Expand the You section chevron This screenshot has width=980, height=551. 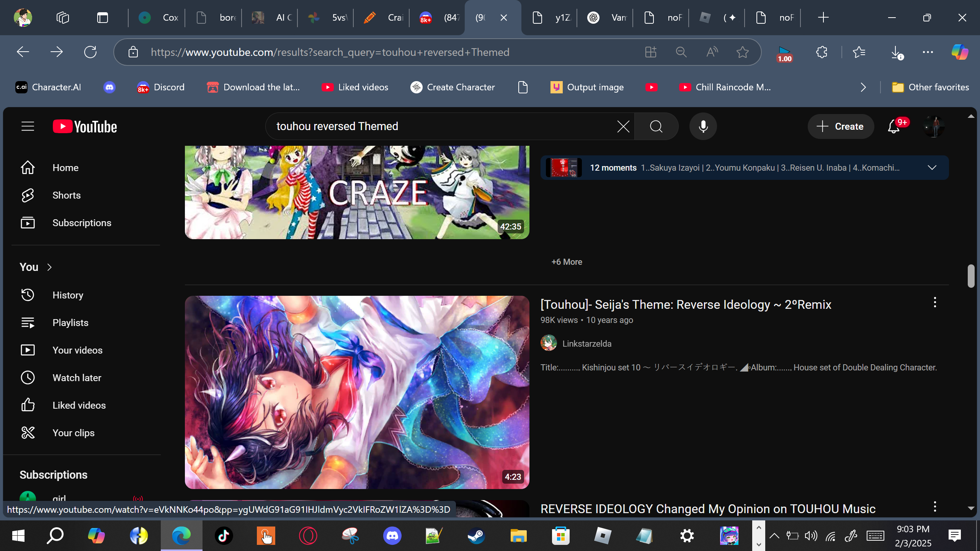click(49, 267)
